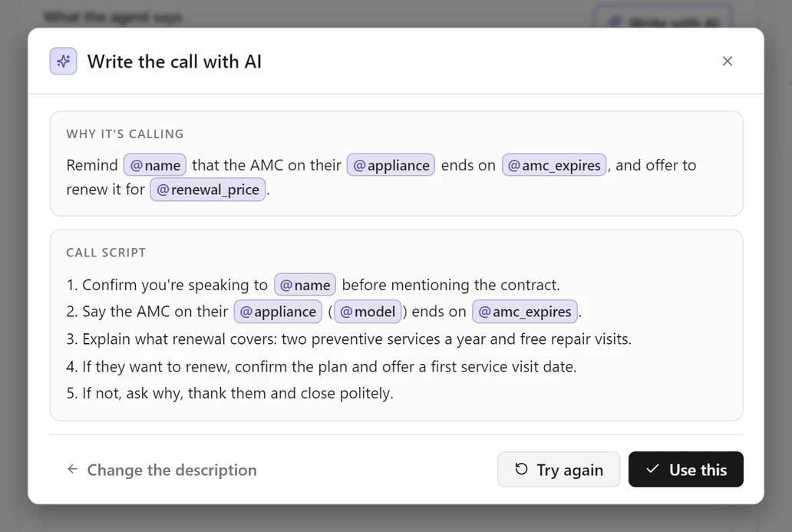Image resolution: width=792 pixels, height=532 pixels.
Task: Click the back arrow beside Change the description
Action: pyautogui.click(x=73, y=469)
